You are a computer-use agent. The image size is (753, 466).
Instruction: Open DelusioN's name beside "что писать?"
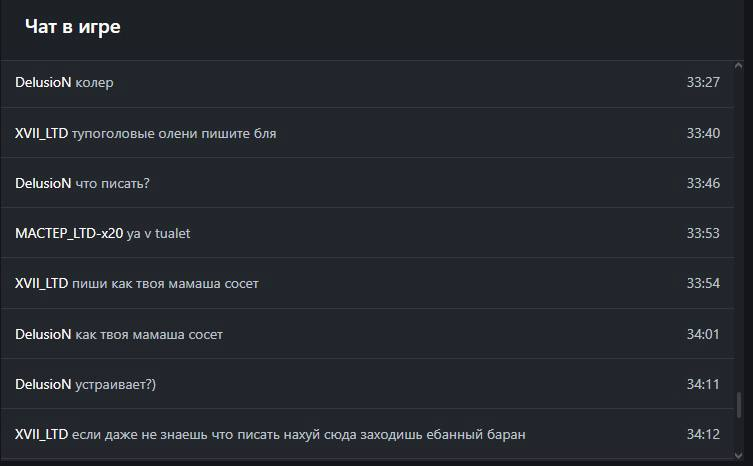(x=43, y=183)
